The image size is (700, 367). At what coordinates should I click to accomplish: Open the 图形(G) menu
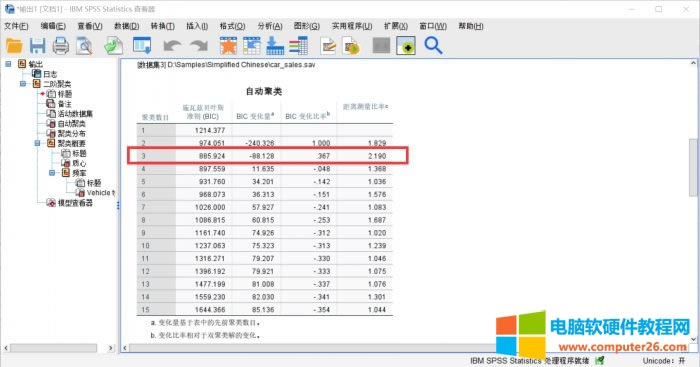pos(307,26)
